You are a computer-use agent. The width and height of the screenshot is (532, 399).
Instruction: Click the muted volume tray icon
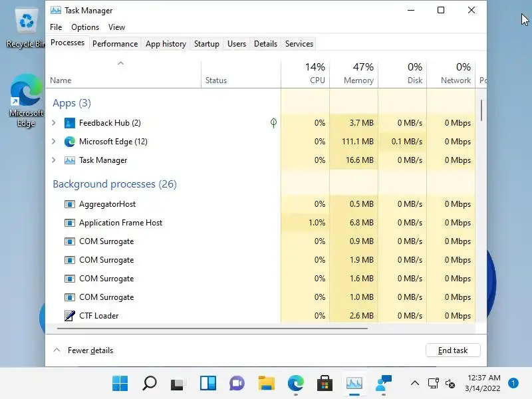point(450,384)
